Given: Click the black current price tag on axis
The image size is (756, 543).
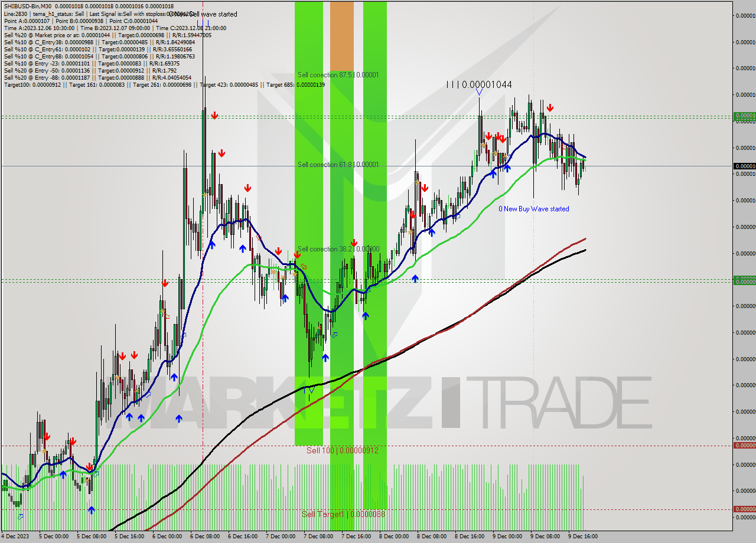Looking at the screenshot, I should pos(744,166).
